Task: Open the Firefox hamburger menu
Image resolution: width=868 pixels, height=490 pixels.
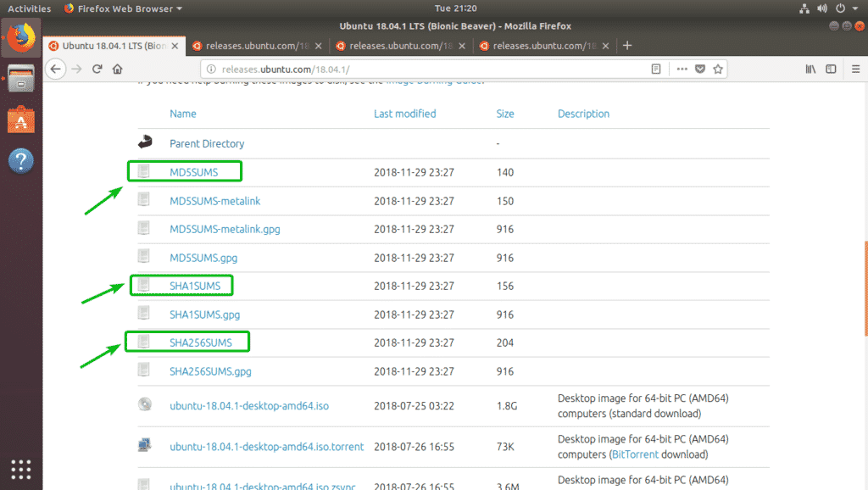Action: tap(856, 70)
